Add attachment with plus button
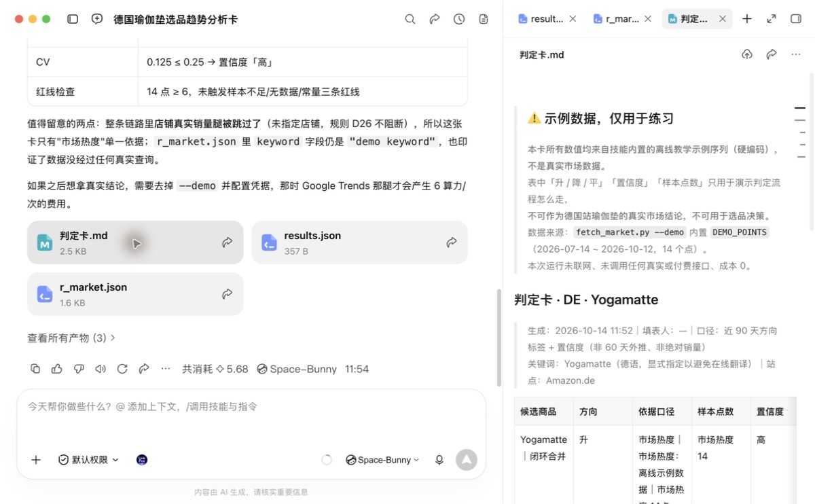The image size is (815, 504). pyautogui.click(x=36, y=460)
